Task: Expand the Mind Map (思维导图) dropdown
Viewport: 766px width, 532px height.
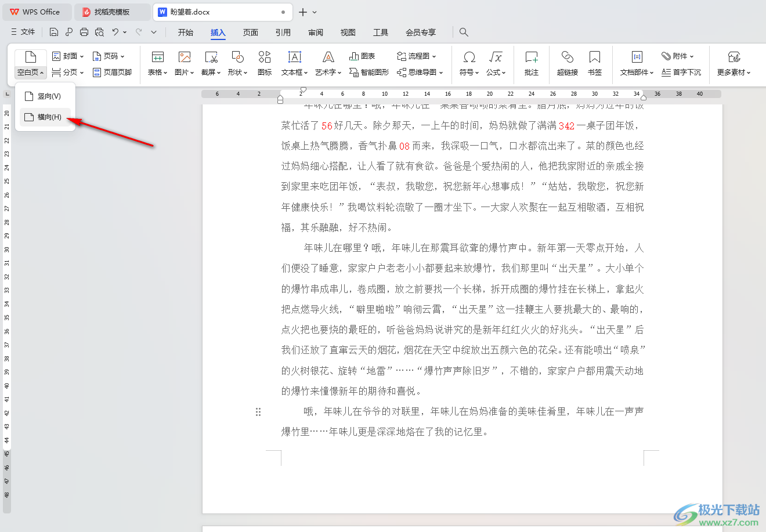Action: [x=420, y=73]
